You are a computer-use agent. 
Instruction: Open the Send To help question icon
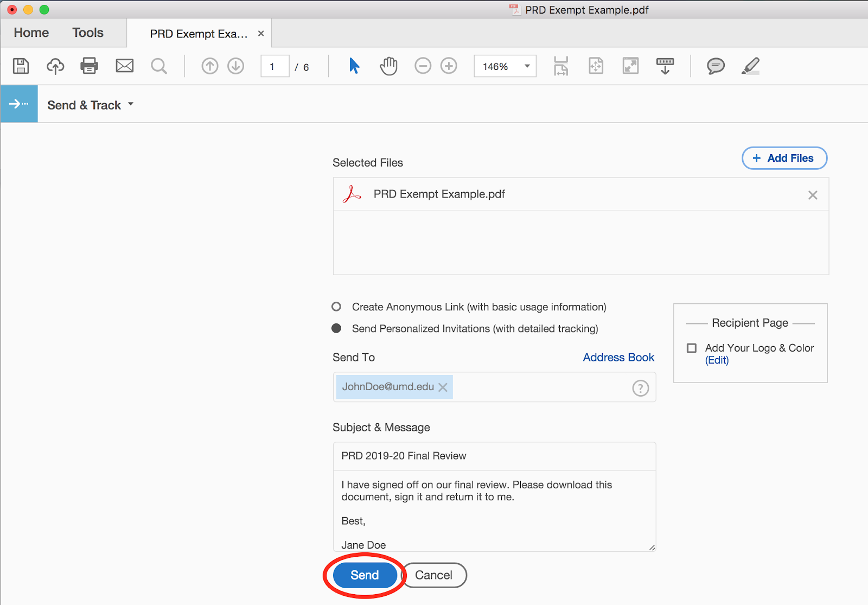pyautogui.click(x=641, y=388)
